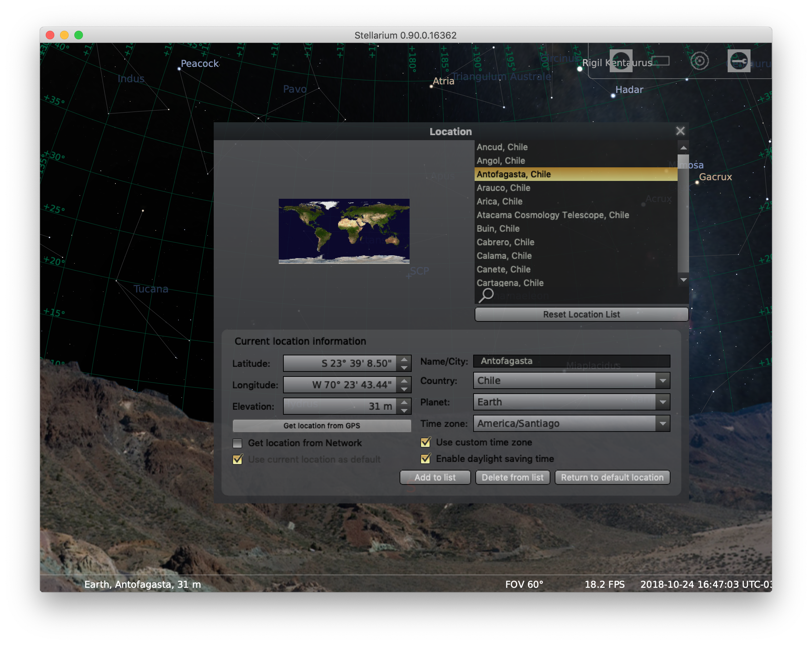This screenshot has width=812, height=645.
Task: Select Buin, Chile in the list
Action: (x=576, y=228)
